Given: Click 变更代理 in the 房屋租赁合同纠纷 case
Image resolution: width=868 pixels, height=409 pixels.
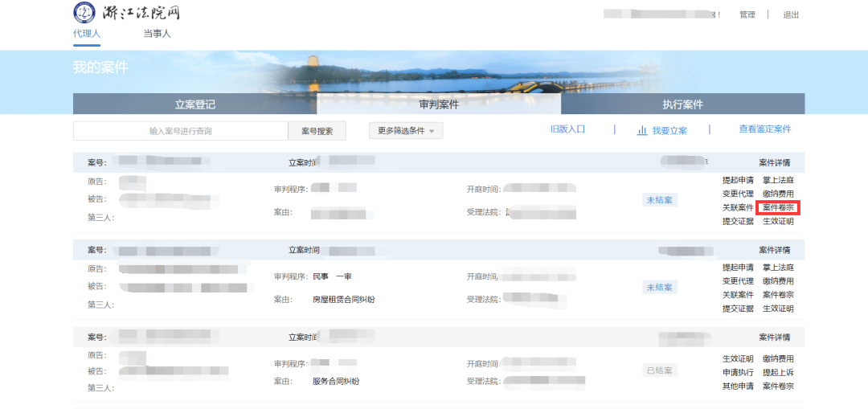Looking at the screenshot, I should click(738, 281).
